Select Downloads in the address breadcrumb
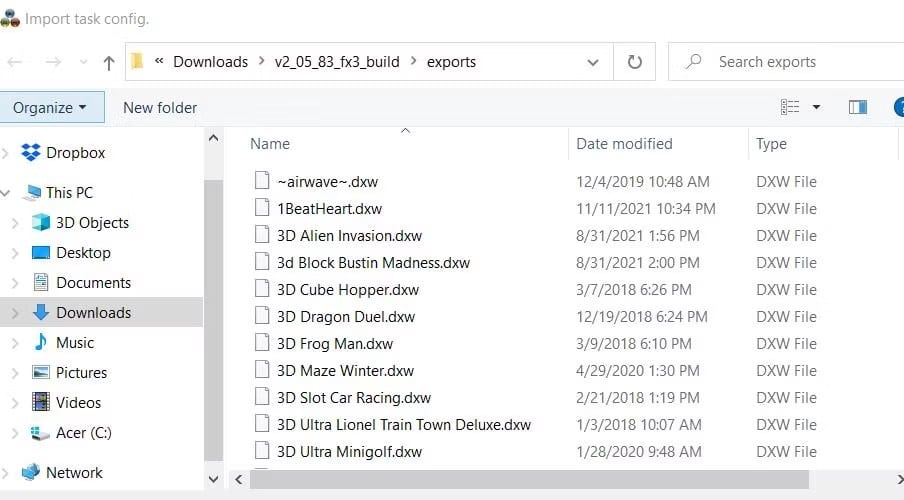Image resolution: width=904 pixels, height=500 pixels. 210,62
